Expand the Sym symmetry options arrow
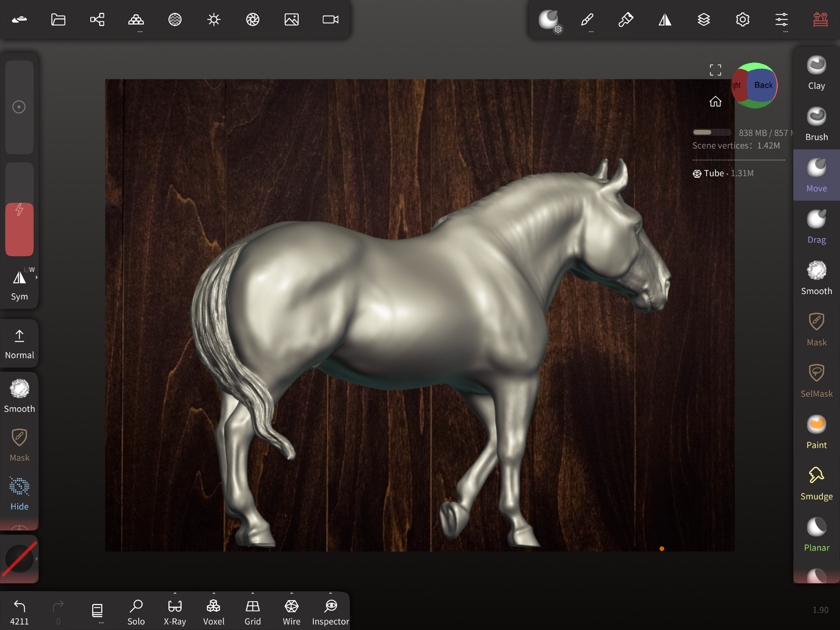Image resolution: width=840 pixels, height=630 pixels. point(37,277)
